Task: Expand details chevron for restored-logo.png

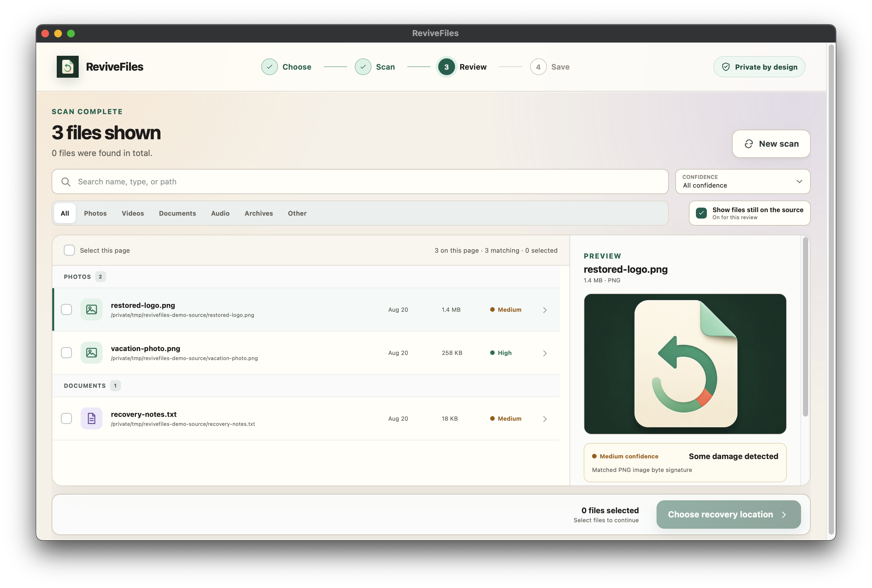Action: 545,310
